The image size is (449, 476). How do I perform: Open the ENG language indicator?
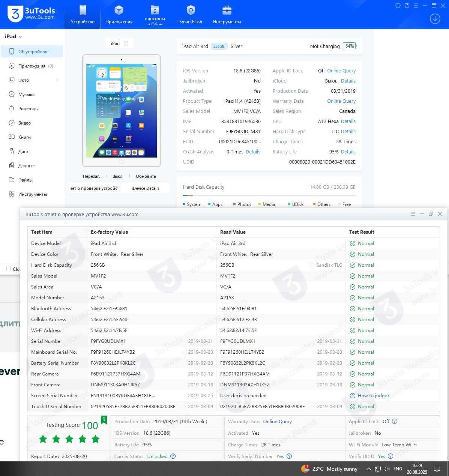[x=398, y=469]
